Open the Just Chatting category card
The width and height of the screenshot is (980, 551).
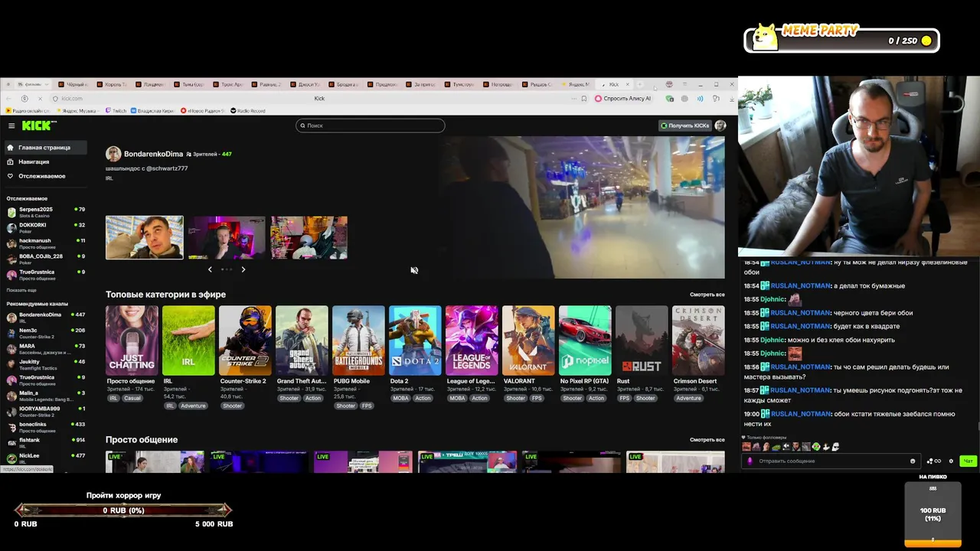[x=132, y=341]
